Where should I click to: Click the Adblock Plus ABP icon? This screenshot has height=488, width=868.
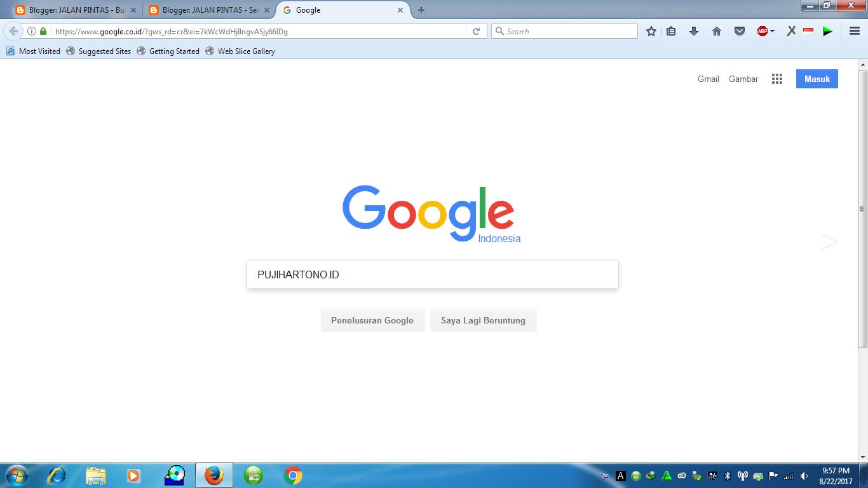point(763,31)
